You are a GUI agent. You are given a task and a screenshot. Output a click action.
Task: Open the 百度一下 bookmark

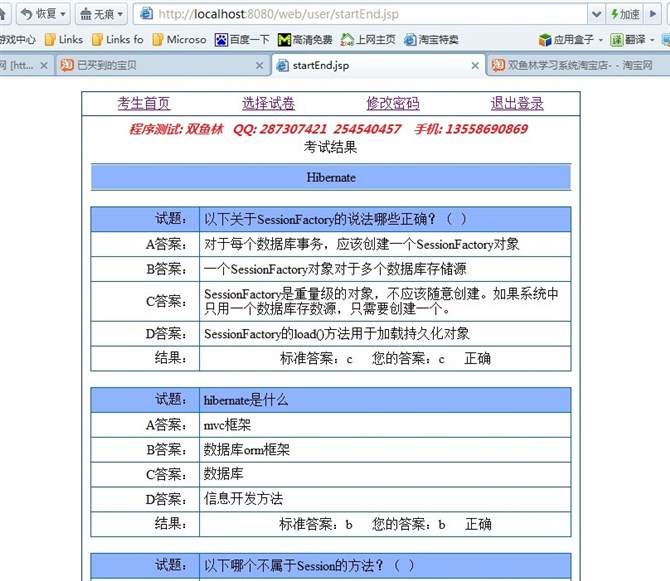(x=242, y=40)
